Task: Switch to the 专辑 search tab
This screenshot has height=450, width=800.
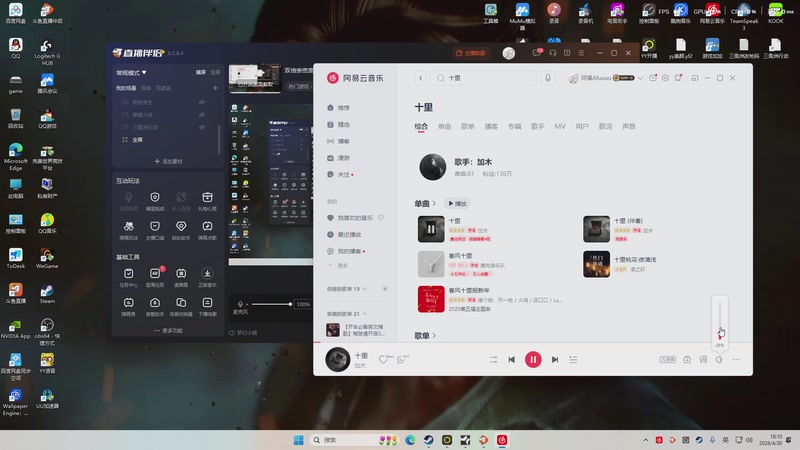Action: [514, 127]
